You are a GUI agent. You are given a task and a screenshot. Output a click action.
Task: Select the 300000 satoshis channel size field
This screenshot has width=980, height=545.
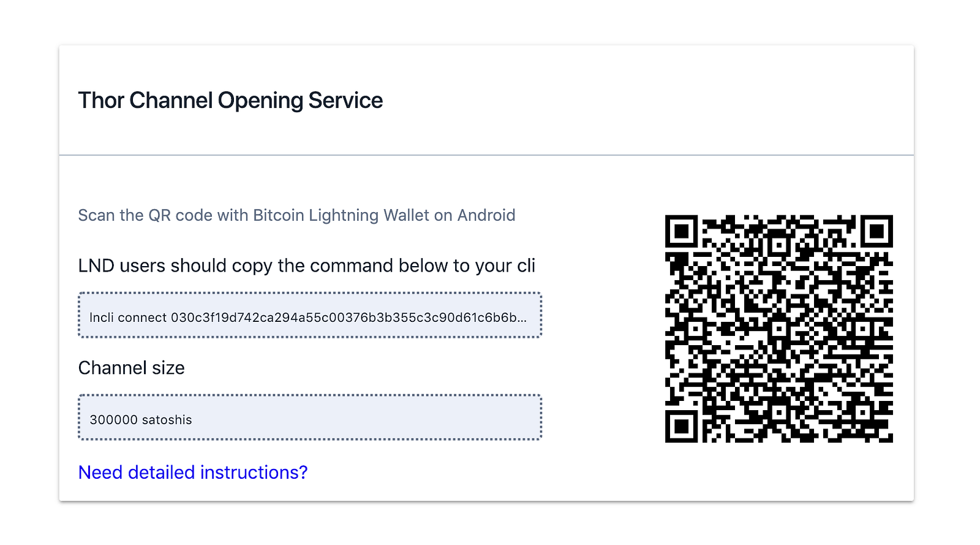310,417
